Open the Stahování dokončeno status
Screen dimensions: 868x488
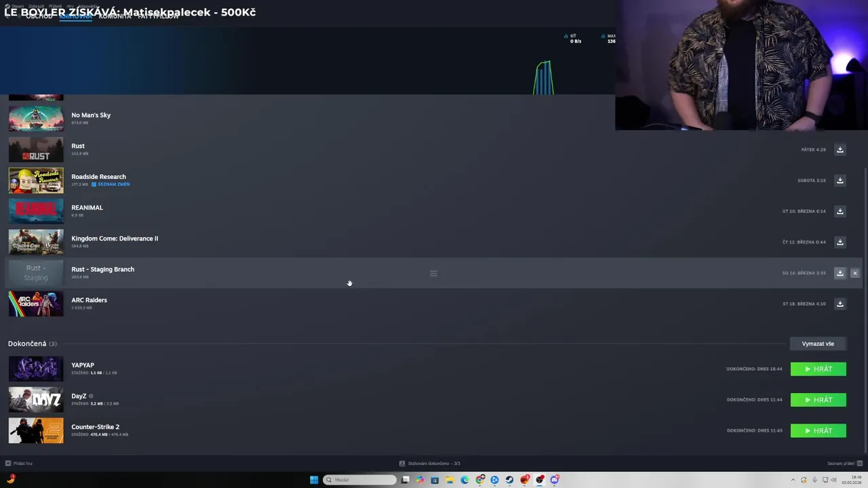point(430,464)
